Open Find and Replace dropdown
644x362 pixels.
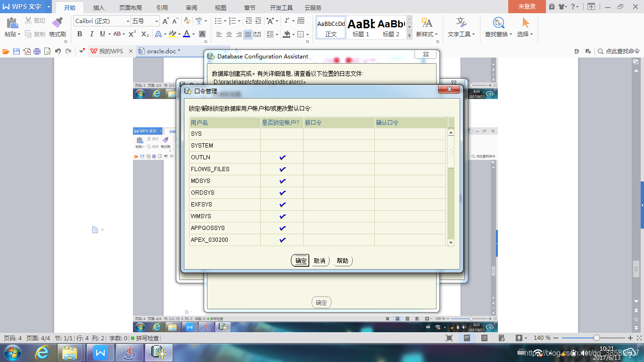tap(511, 34)
